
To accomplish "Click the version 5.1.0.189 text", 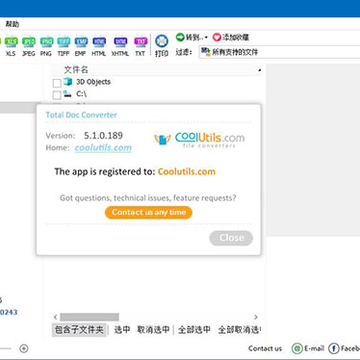I will point(103,136).
